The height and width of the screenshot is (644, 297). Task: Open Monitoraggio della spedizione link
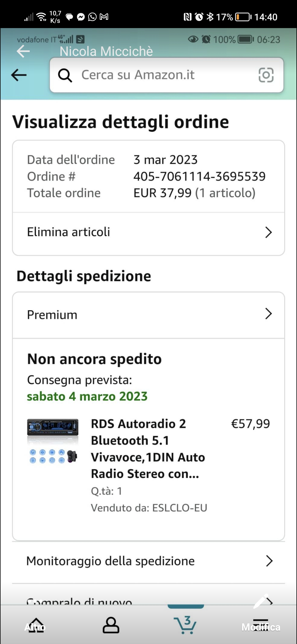tap(111, 561)
